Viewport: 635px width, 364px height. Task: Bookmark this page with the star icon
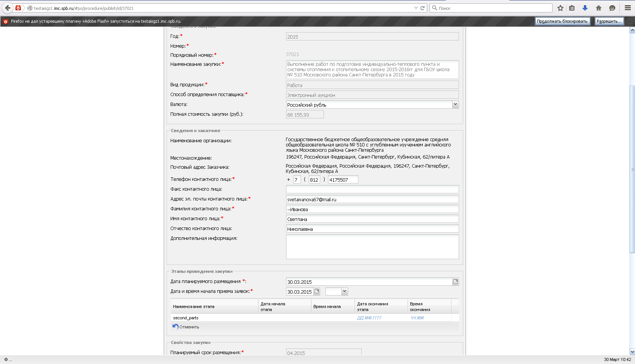coord(560,8)
